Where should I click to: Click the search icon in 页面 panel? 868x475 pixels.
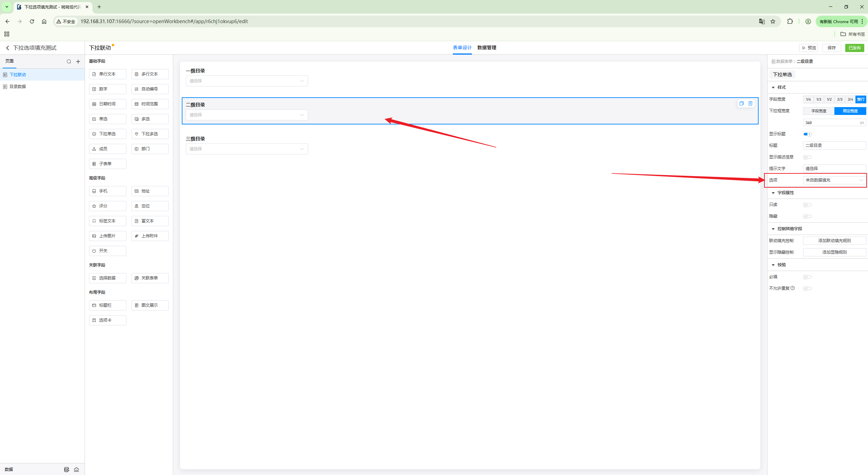point(69,62)
